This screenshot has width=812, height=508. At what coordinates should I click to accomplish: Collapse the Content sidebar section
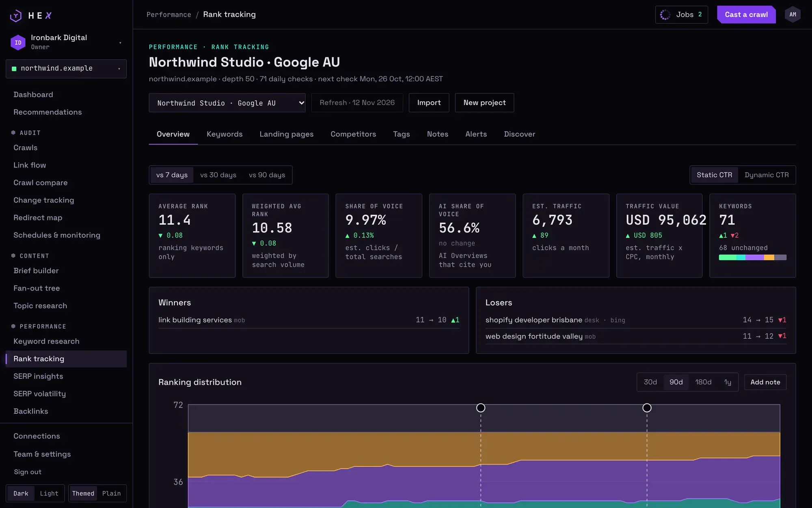(31, 256)
